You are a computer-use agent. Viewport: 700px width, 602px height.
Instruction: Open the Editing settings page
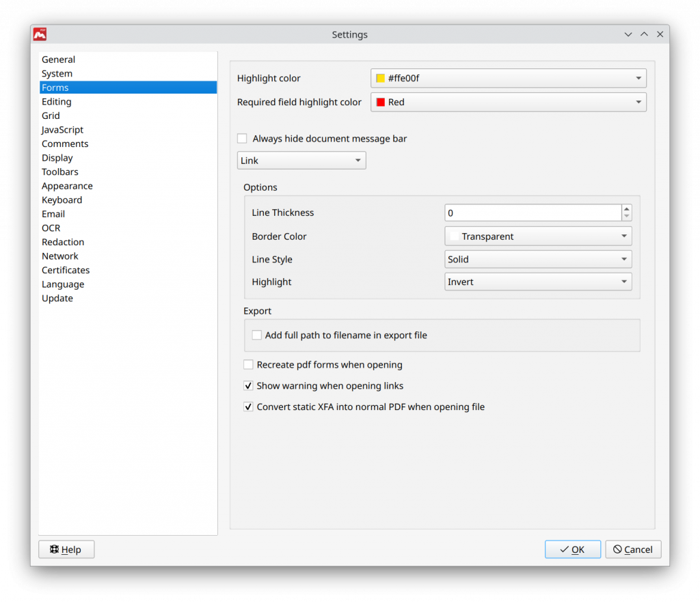click(x=56, y=101)
